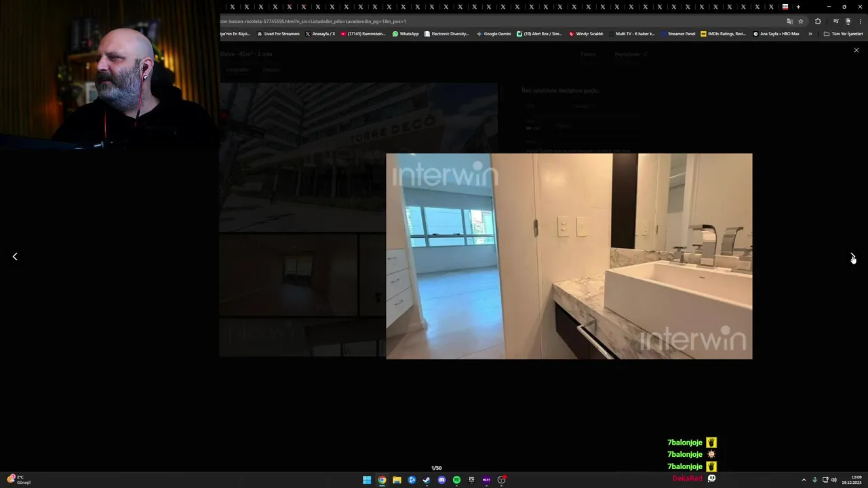Open the volume tray icon
Image resolution: width=868 pixels, height=488 pixels.
(833, 480)
